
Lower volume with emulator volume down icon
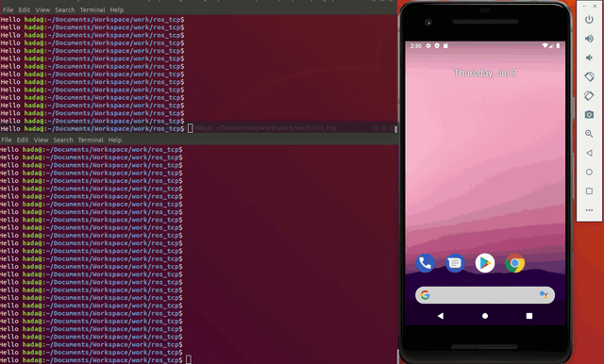coord(589,58)
